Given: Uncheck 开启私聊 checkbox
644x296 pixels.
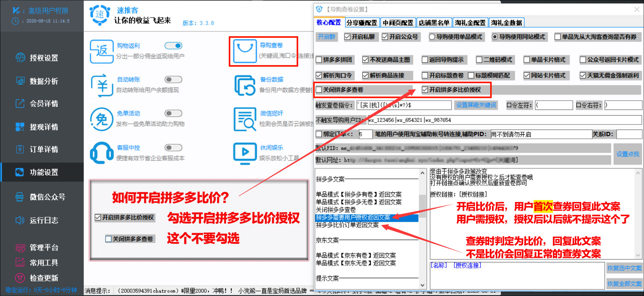Looking at the screenshot, I should point(347,37).
